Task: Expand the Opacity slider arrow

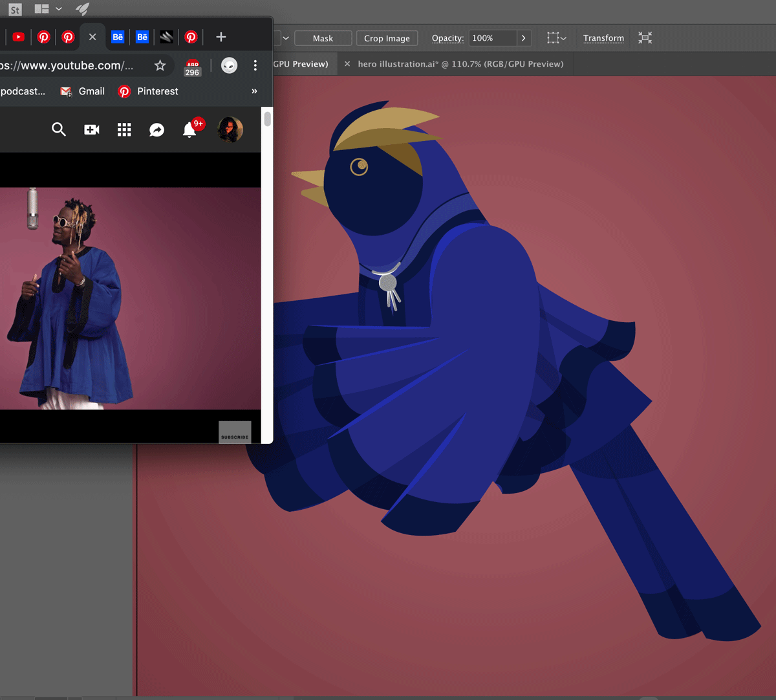Action: tap(524, 38)
